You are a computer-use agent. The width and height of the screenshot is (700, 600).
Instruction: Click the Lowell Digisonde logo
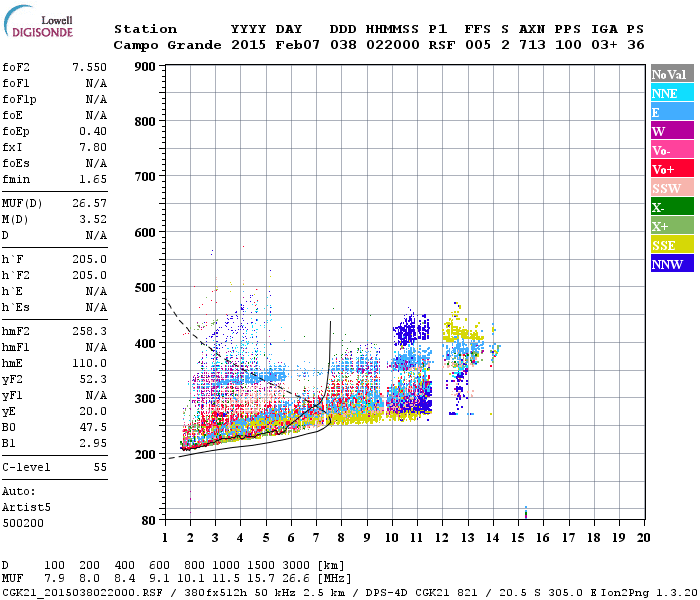(38, 21)
